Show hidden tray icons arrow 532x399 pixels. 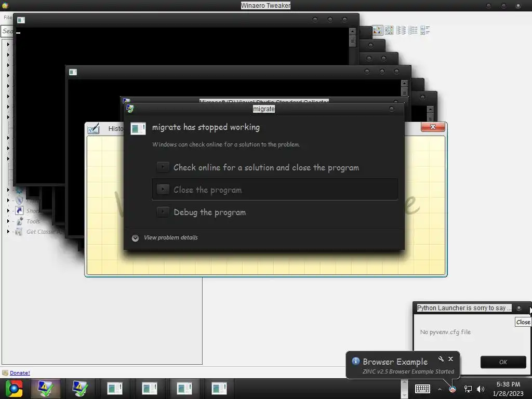[440, 389]
